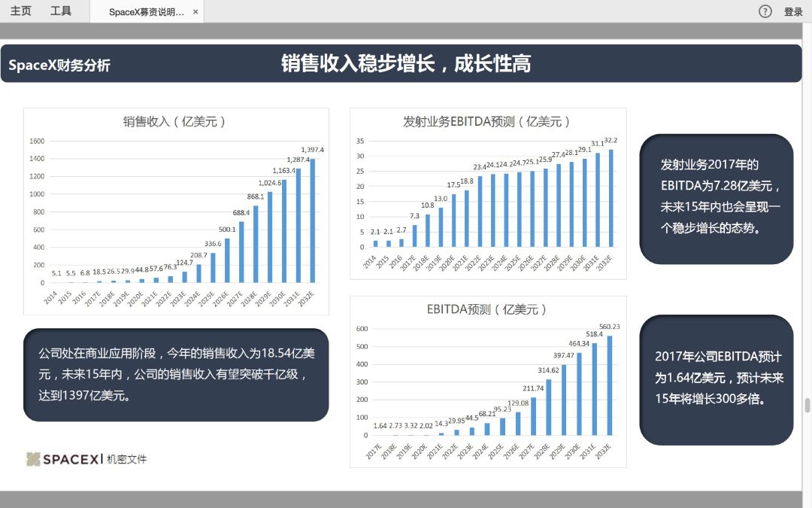This screenshot has height=508, width=812.
Task: Click the 10.8 data label
Action: 427,205
